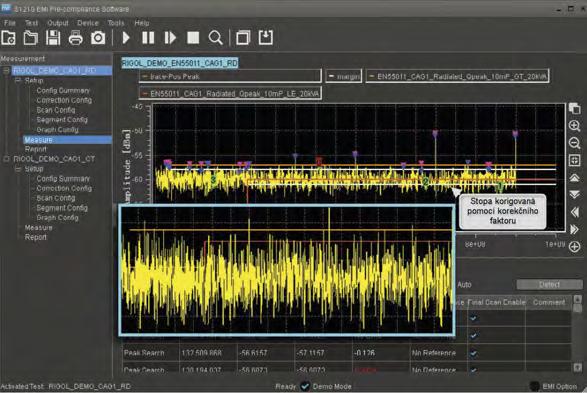Screen dimensions: 587x393
Task: Open Report under RIGOL_DEMO_CAG1_RD
Action: [x=36, y=149]
